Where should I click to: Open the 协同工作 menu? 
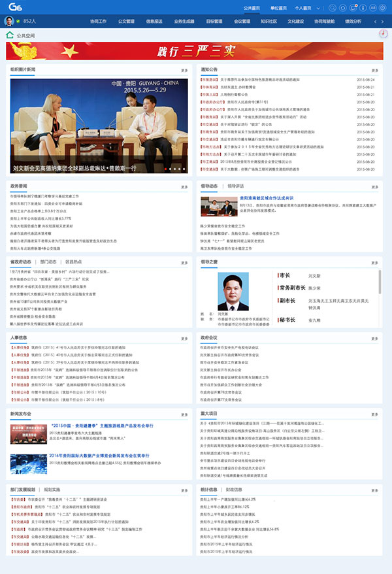coord(99,21)
